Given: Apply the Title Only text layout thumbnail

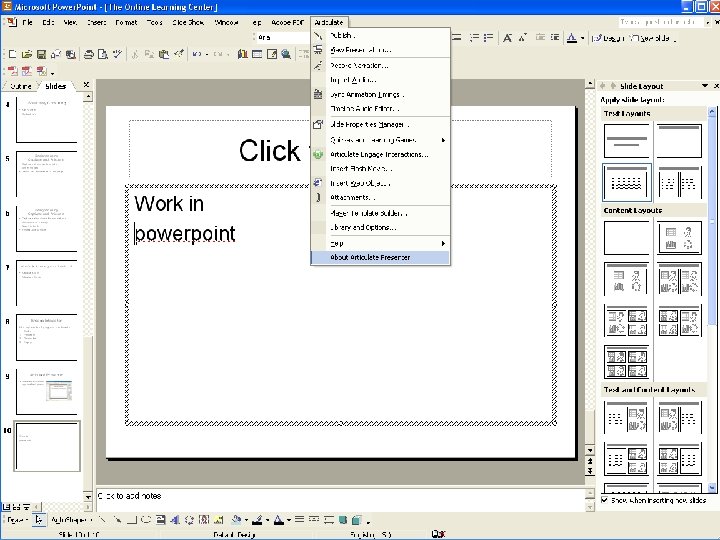Looking at the screenshot, I should click(x=679, y=142).
